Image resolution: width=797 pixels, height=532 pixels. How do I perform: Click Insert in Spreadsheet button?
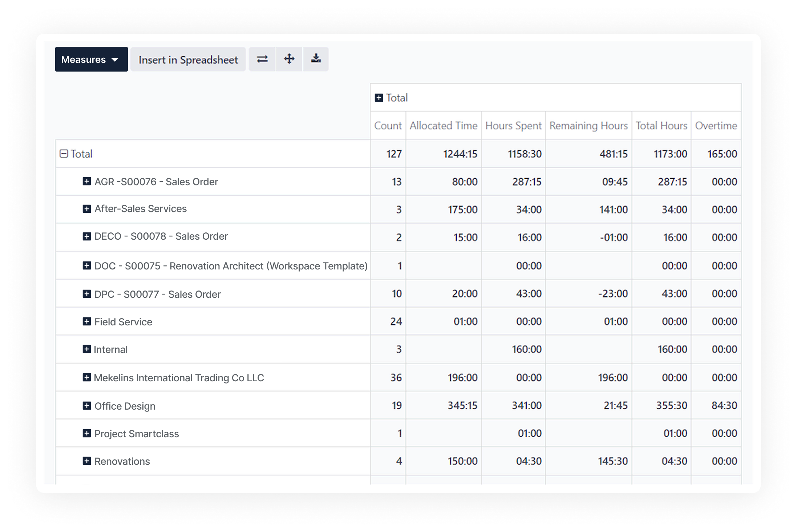[x=188, y=59]
